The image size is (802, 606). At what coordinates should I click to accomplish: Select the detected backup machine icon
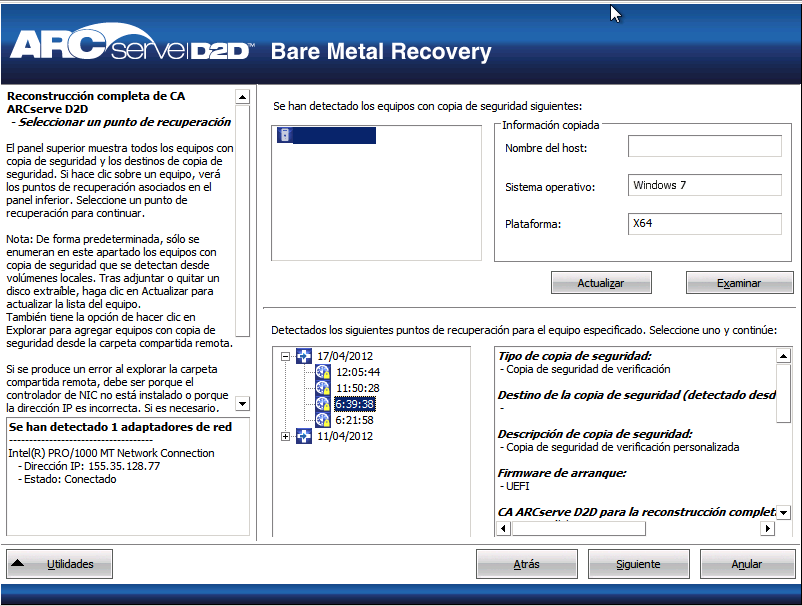(x=285, y=135)
